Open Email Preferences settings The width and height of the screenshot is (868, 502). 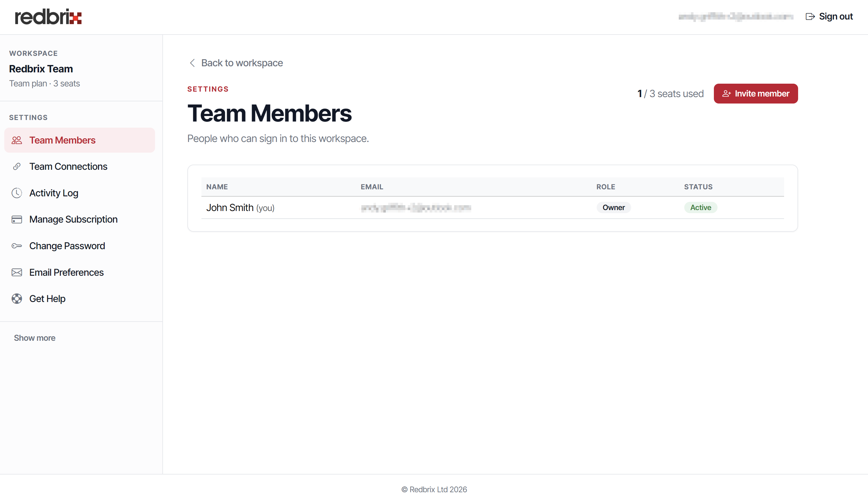[80, 273]
